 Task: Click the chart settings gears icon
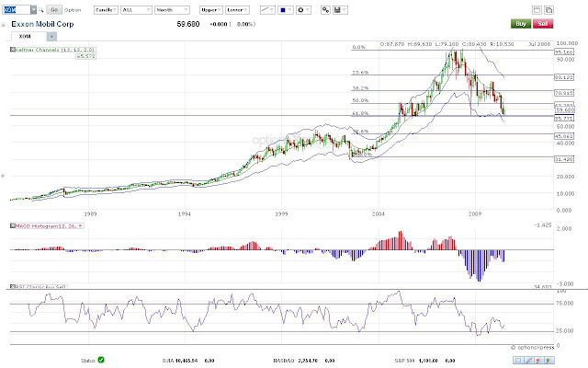(325, 10)
